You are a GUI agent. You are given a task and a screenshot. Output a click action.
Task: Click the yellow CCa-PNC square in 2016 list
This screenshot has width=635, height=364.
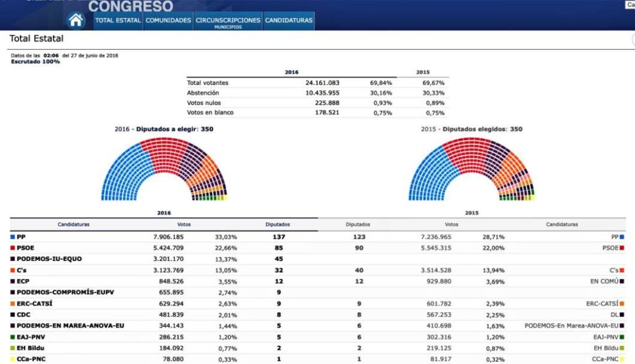point(12,359)
